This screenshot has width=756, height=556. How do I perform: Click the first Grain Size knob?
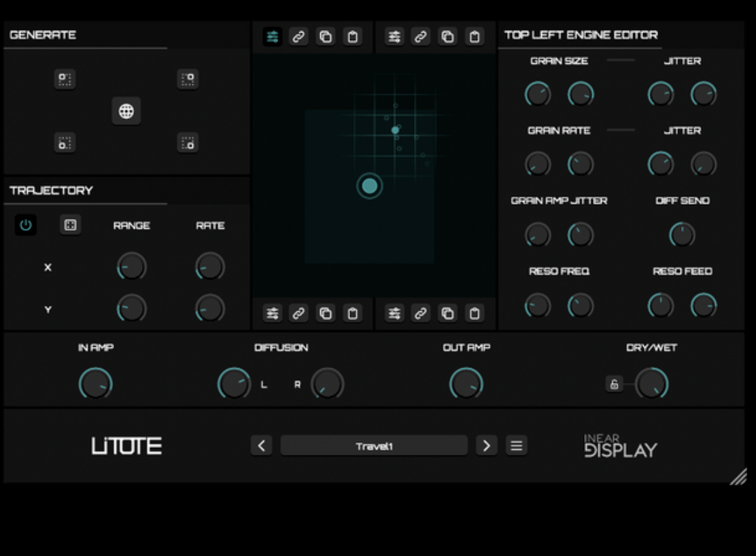(x=538, y=94)
